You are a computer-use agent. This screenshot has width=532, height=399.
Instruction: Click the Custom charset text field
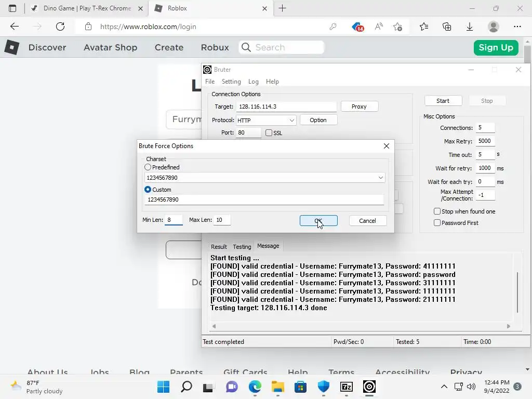coord(264,199)
